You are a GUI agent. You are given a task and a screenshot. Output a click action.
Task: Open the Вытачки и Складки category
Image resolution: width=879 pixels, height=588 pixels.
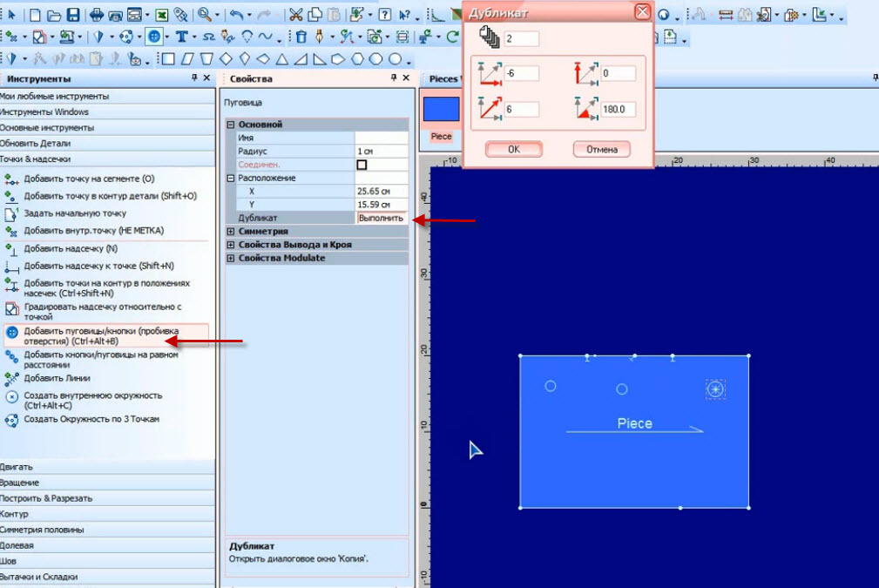pos(106,577)
